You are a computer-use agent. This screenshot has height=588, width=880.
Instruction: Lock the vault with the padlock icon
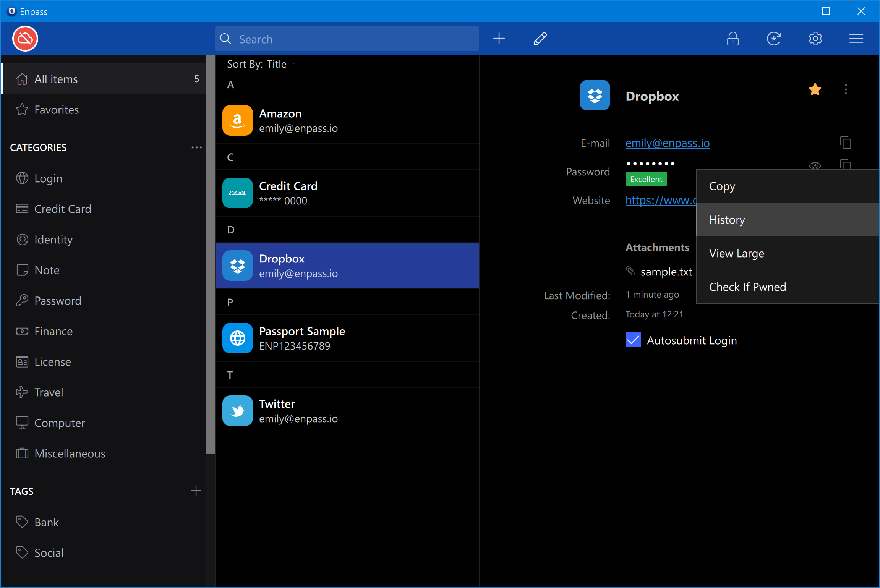[733, 39]
